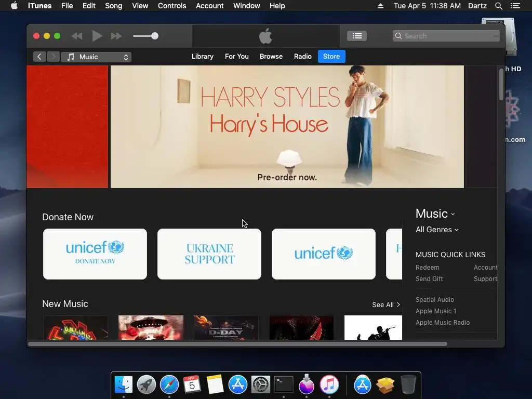Open Finder from the Dock
This screenshot has width=532, height=399.
(124, 385)
